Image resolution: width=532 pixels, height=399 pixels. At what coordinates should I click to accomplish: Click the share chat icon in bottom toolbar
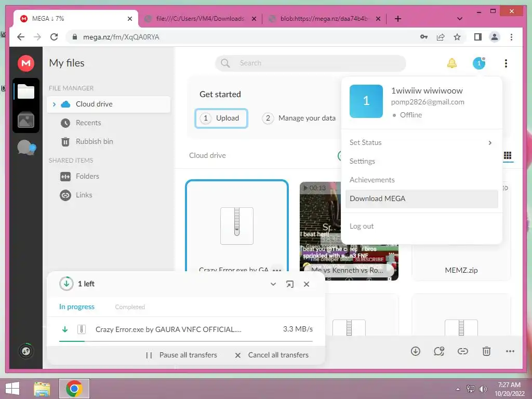(439, 351)
